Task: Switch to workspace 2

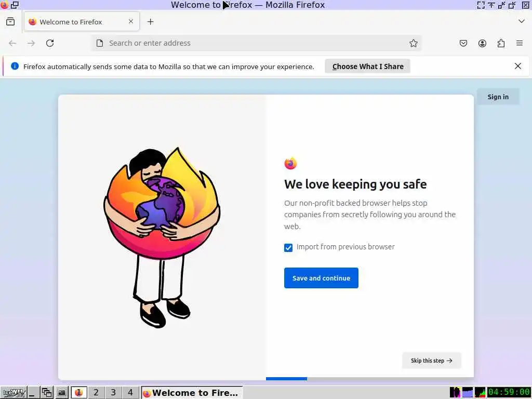Action: 96,393
